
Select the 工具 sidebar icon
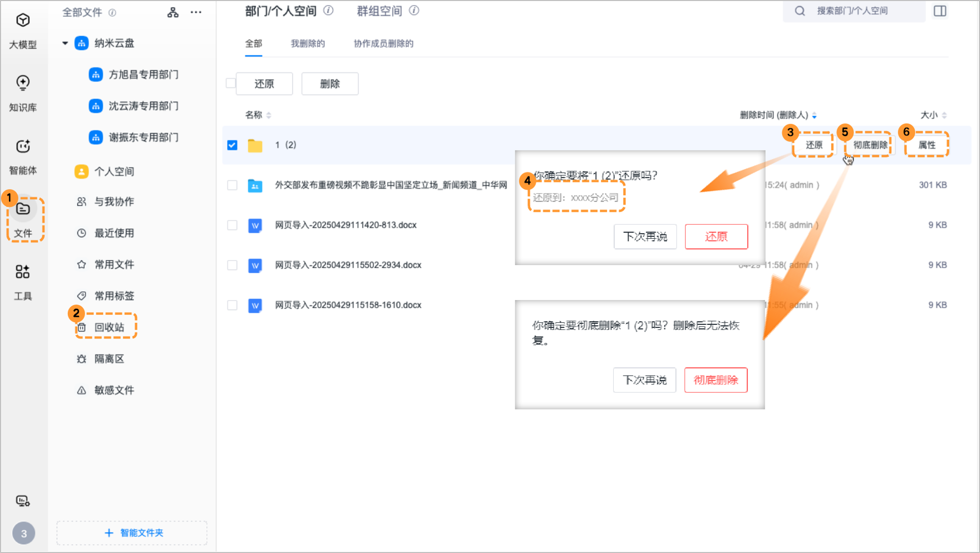coord(23,283)
